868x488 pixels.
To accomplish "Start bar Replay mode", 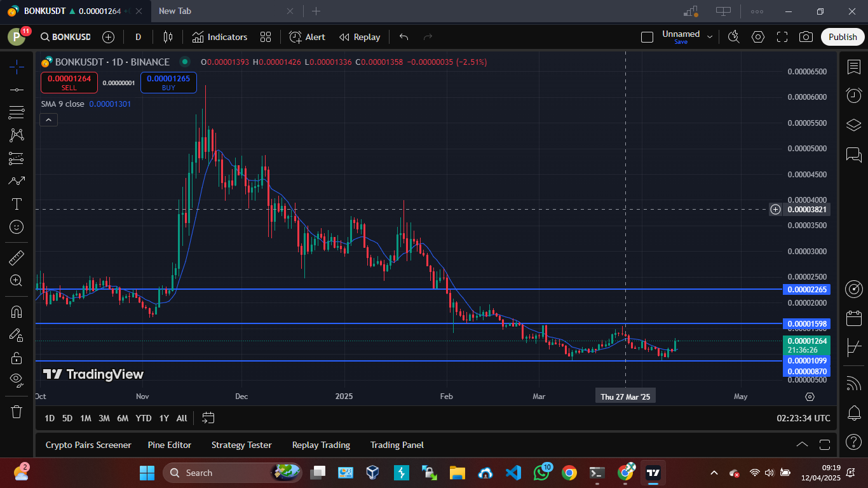I will click(360, 37).
